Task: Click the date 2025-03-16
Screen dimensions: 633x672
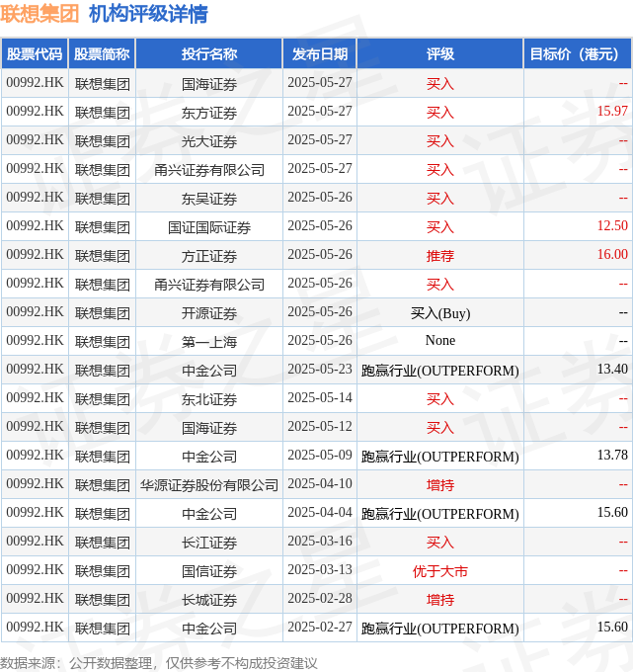Action: point(320,541)
